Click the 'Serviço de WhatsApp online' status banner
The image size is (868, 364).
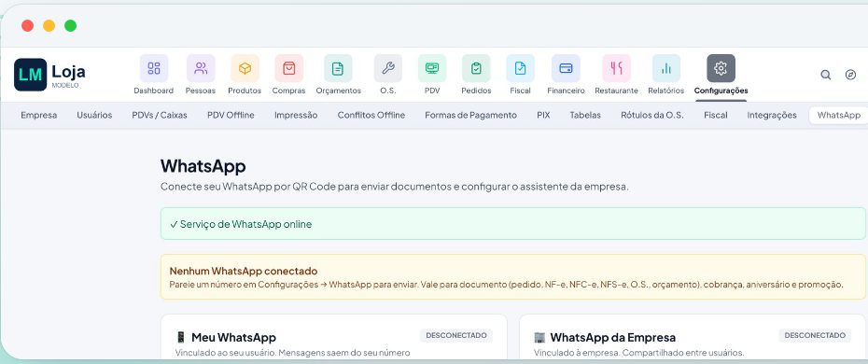(513, 224)
